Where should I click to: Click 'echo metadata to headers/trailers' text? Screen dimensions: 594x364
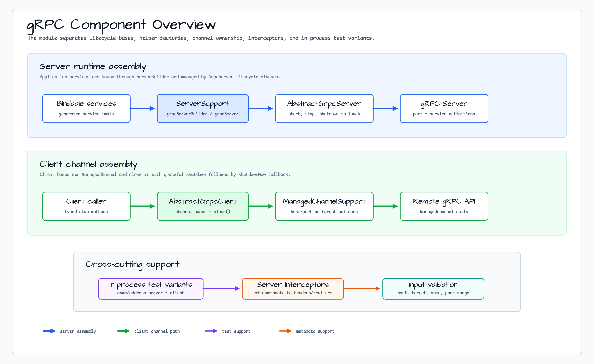[293, 293]
